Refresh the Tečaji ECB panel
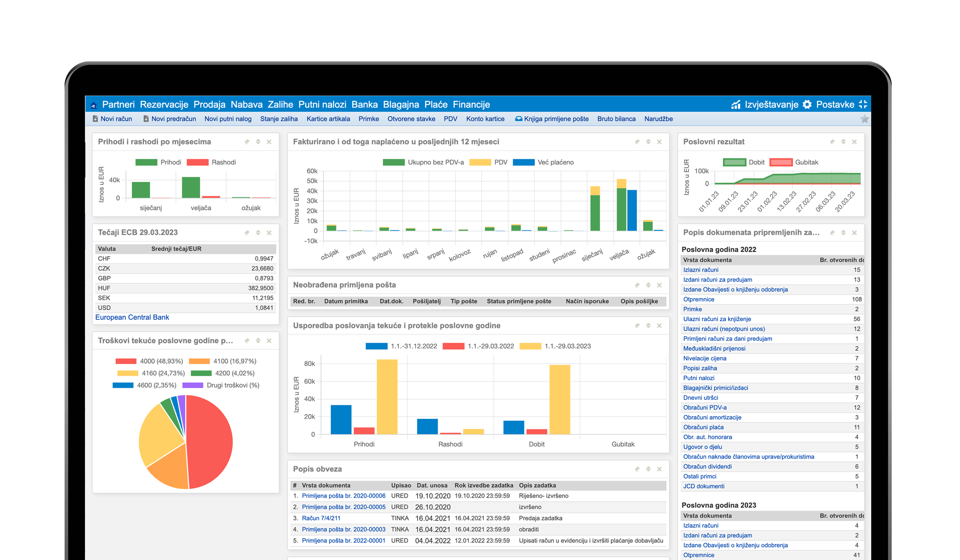 pyautogui.click(x=247, y=233)
